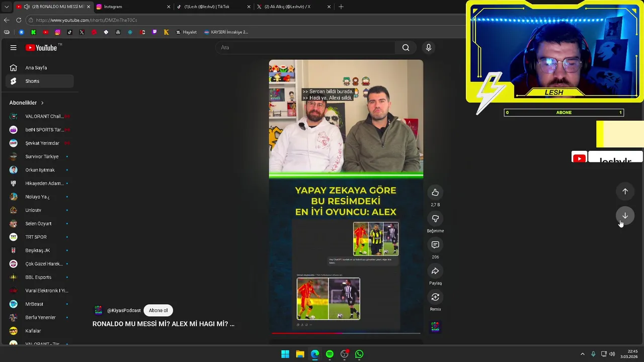Screen dimensions: 644x362
Task: Open KiyasPodcast channel avatar
Action: coord(98,310)
